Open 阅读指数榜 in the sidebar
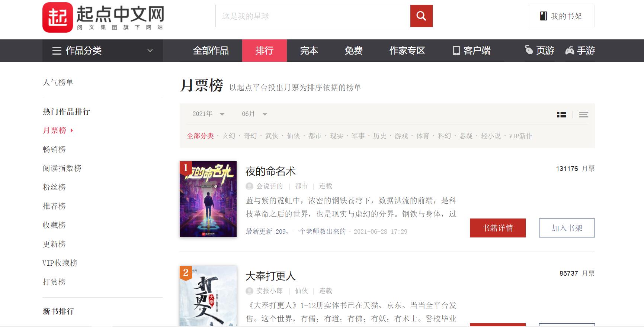This screenshot has width=644, height=327. 62,168
